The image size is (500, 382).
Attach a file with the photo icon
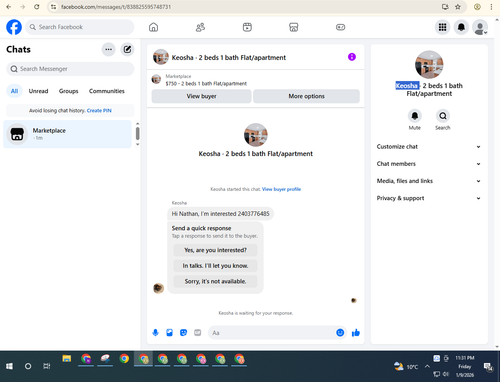tap(169, 333)
